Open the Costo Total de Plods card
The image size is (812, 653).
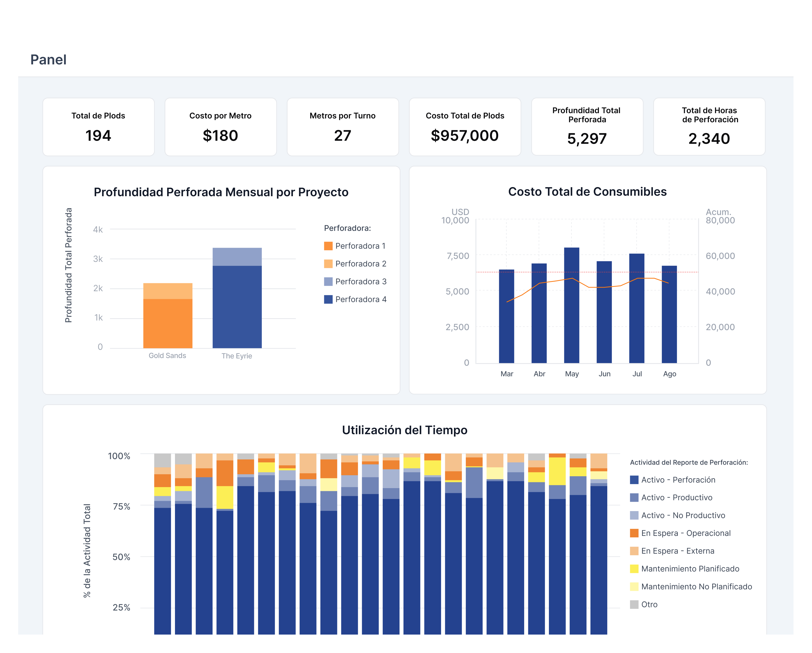tap(465, 127)
